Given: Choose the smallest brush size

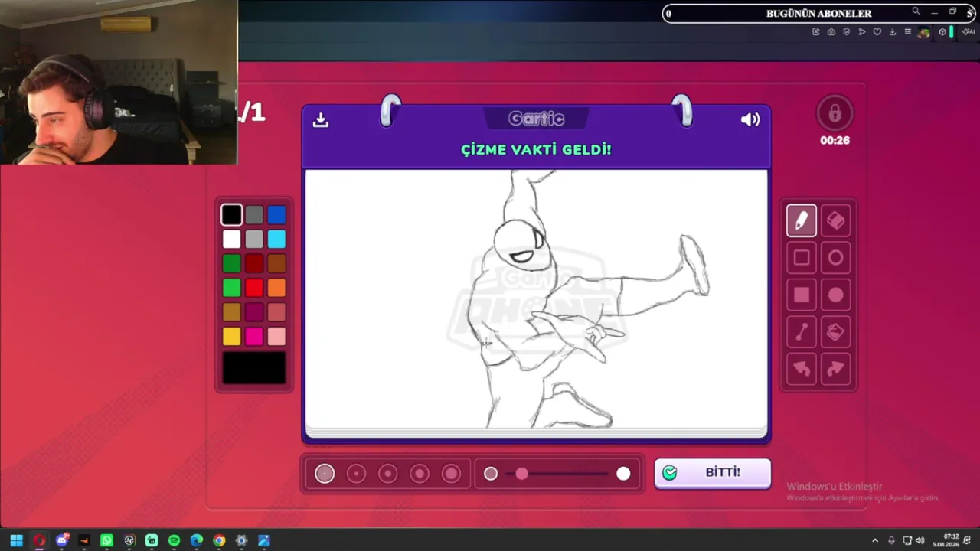Looking at the screenshot, I should tap(325, 474).
